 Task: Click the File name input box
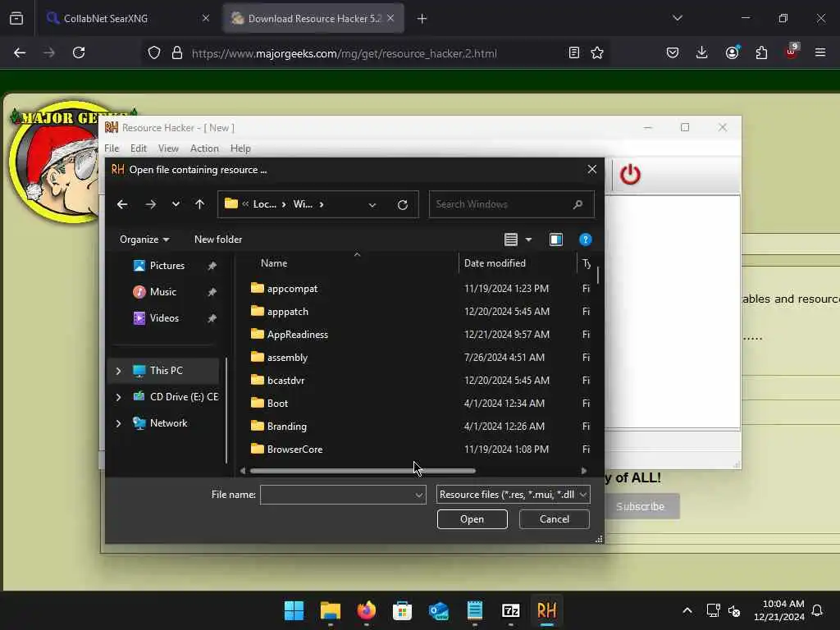(337, 495)
